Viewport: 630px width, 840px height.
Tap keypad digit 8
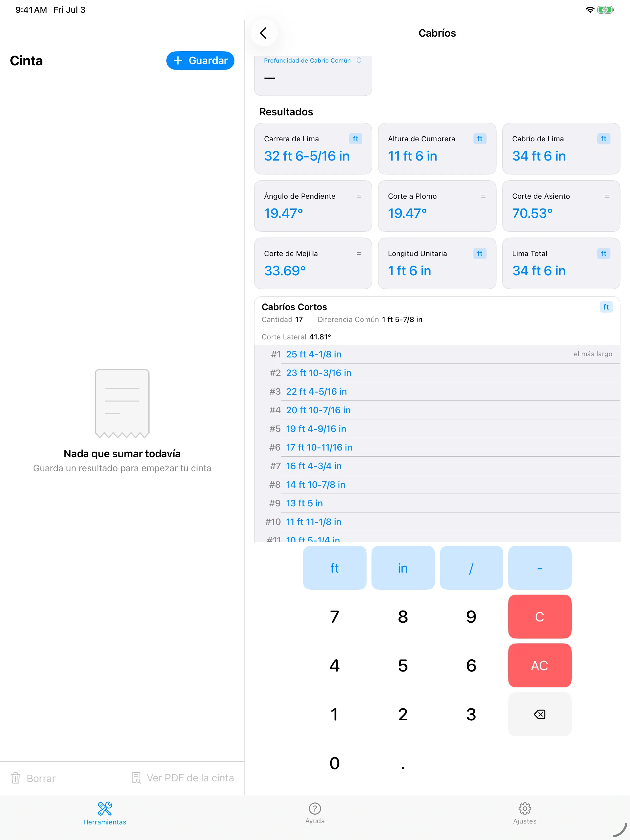pyautogui.click(x=403, y=617)
